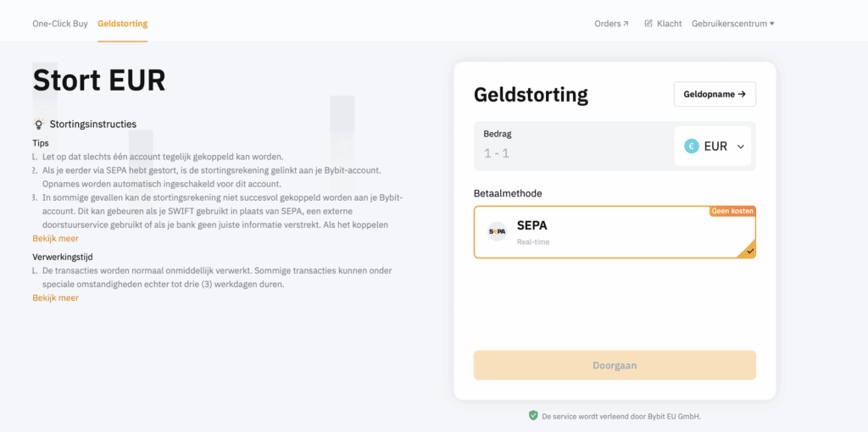Image resolution: width=868 pixels, height=432 pixels.
Task: Expand the Gebruikerscentrum menu
Action: coord(732,24)
